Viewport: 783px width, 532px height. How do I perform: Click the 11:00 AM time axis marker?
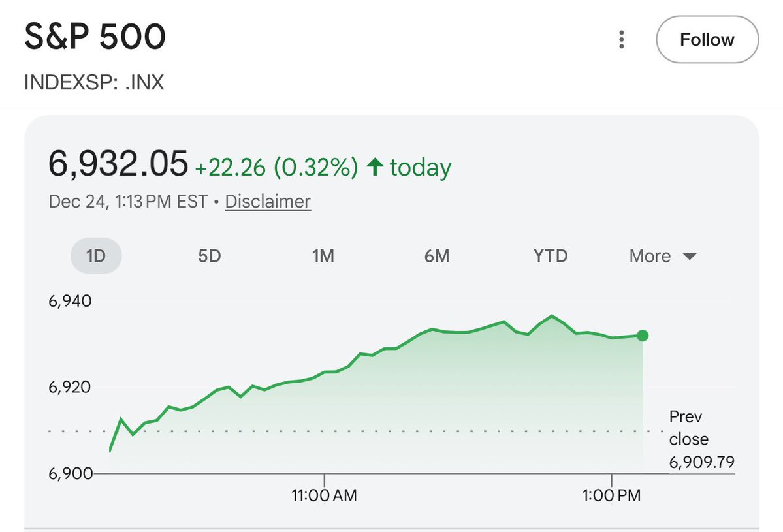point(325,495)
